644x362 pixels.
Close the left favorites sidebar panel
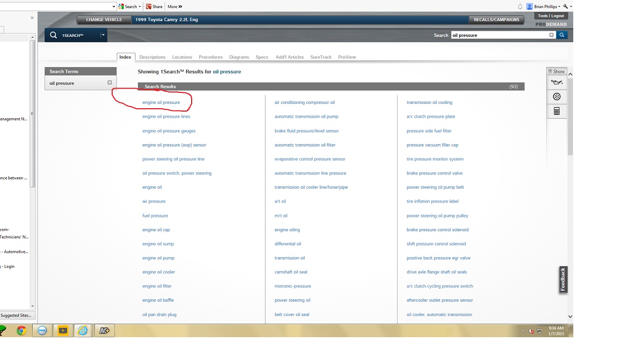click(x=32, y=18)
